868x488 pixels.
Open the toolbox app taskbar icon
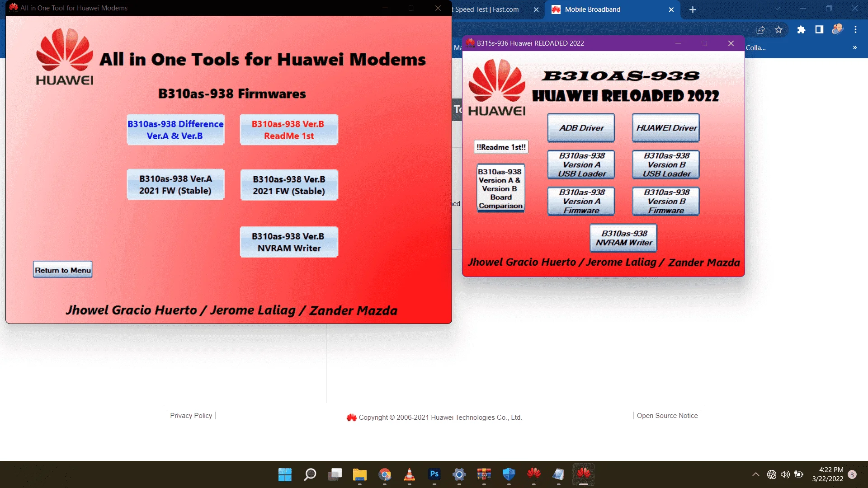tap(484, 474)
